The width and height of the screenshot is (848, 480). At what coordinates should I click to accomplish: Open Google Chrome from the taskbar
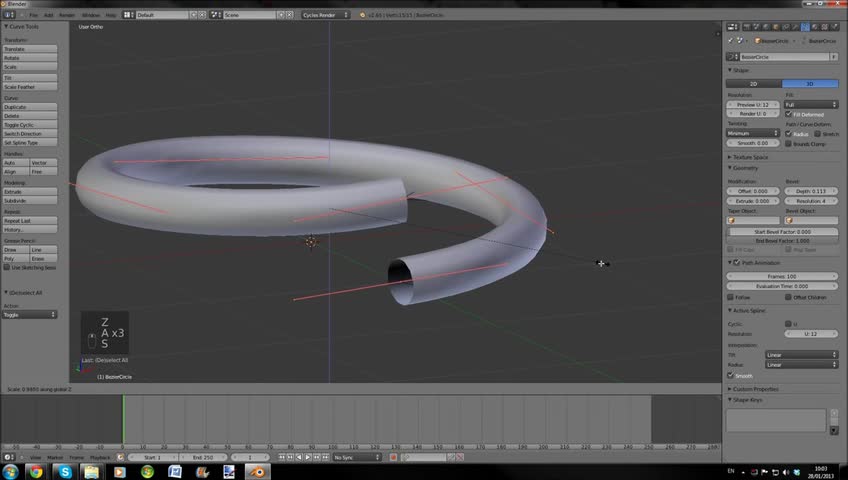pyautogui.click(x=36, y=472)
